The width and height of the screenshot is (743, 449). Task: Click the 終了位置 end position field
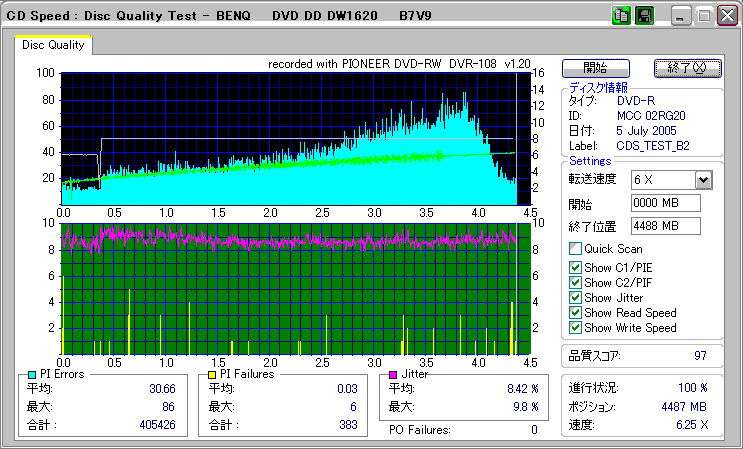(x=665, y=226)
